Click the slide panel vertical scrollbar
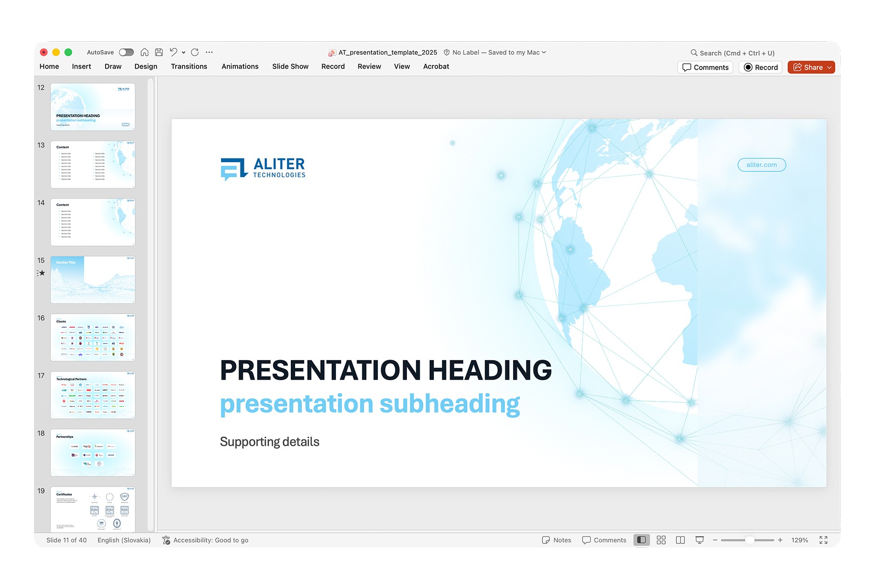Viewport: 873px width, 588px height. coord(151,304)
